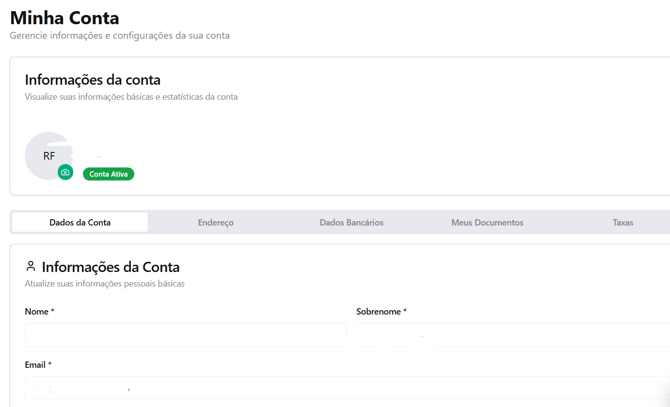
Task: Focus the Nome input field
Action: click(x=185, y=335)
